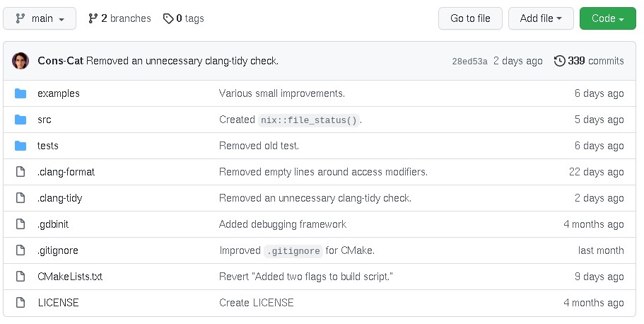Viewport: 644px width, 324px height.
Task: View the 2 branches link
Action: point(119,18)
